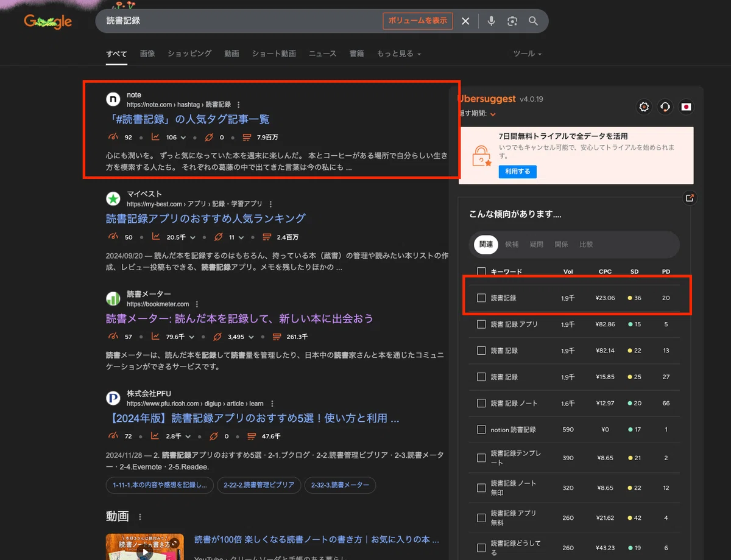Tick the 読書記録 ノート 無印 checkbox
This screenshot has height=560, width=731.
click(x=481, y=488)
